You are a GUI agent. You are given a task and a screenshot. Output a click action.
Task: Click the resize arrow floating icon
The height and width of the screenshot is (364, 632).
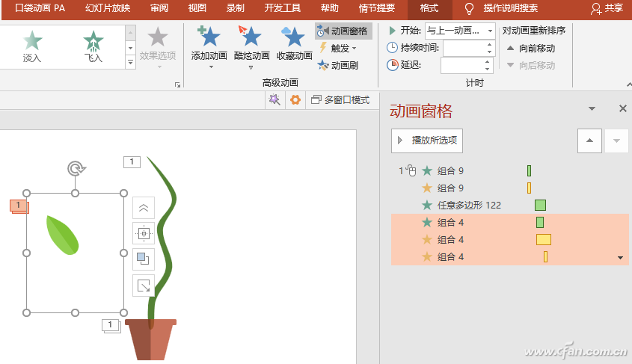144,285
